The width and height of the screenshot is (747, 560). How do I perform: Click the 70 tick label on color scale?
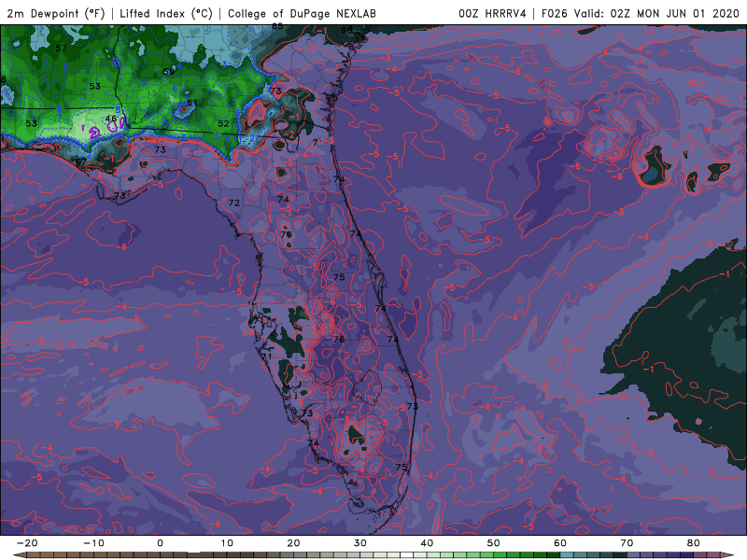click(627, 543)
